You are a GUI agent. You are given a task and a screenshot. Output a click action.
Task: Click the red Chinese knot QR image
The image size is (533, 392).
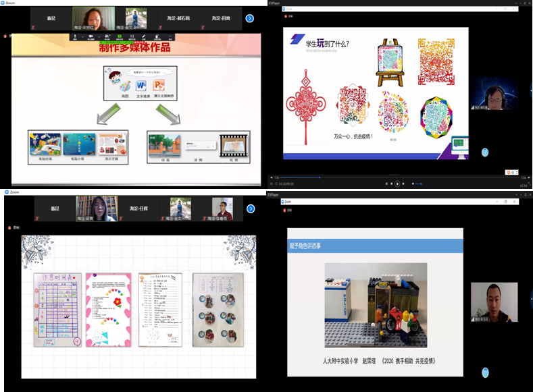pyautogui.click(x=305, y=107)
